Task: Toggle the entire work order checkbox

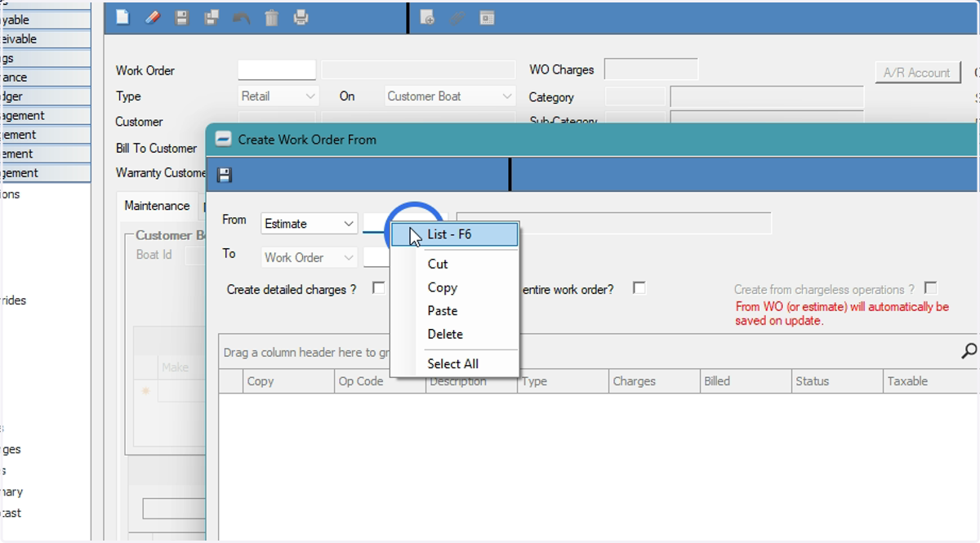Action: tap(639, 287)
